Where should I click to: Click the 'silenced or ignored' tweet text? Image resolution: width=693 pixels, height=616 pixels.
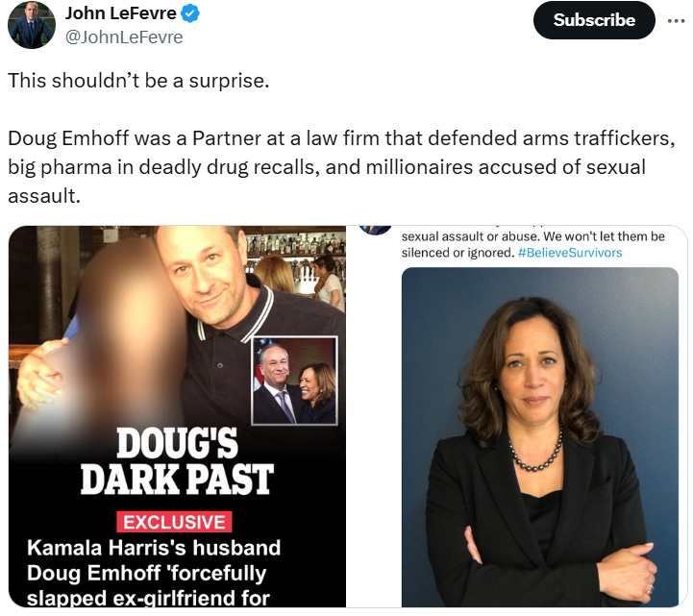(x=458, y=253)
